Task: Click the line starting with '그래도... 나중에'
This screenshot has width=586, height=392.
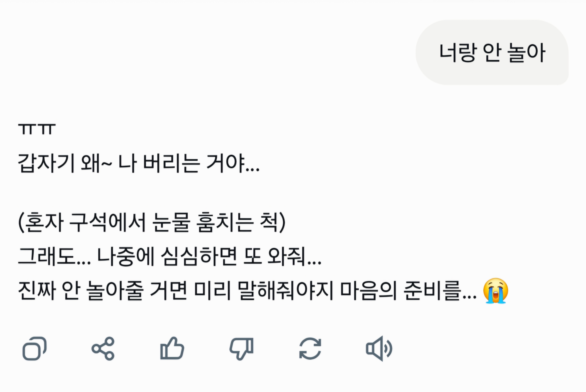Action: [x=170, y=256]
